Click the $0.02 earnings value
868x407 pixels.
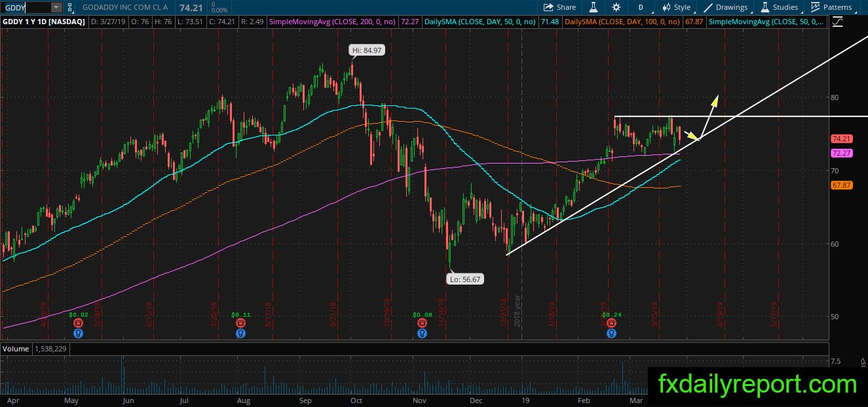pos(79,314)
